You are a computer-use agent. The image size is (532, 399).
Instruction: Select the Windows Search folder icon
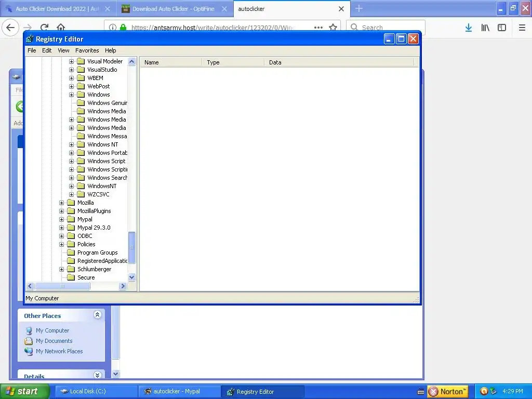[x=81, y=178]
